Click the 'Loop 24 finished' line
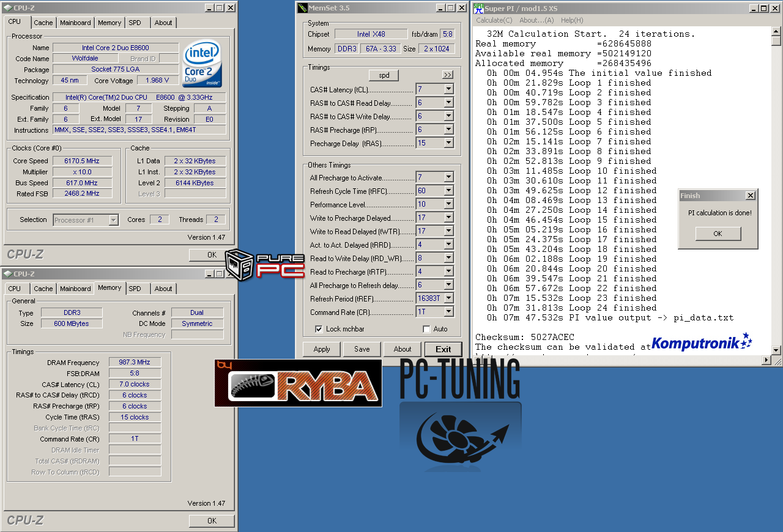The height and width of the screenshot is (532, 783). (571, 308)
